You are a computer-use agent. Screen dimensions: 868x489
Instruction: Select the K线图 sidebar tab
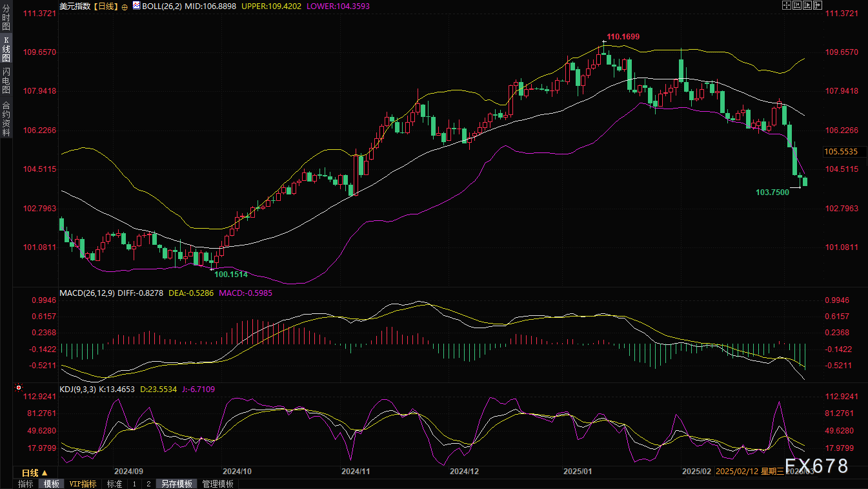(x=6, y=50)
